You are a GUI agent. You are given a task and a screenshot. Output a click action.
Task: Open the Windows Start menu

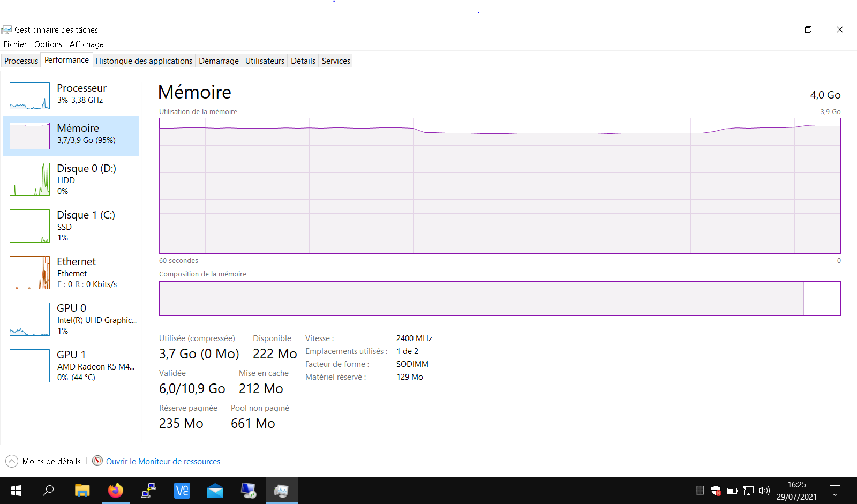tap(16, 491)
